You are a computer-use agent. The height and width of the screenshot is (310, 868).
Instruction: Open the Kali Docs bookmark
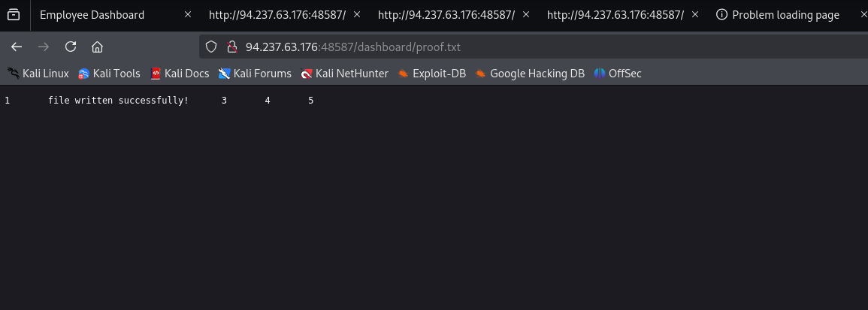179,74
